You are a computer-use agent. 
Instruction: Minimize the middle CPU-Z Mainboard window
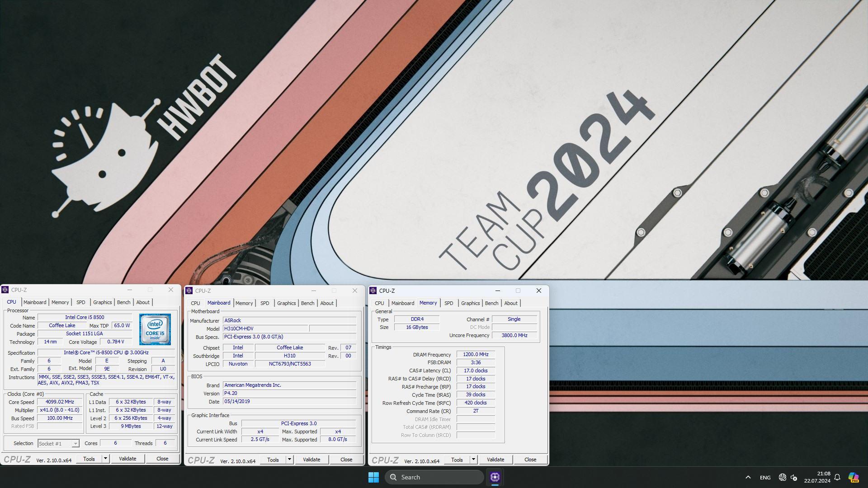click(x=314, y=291)
